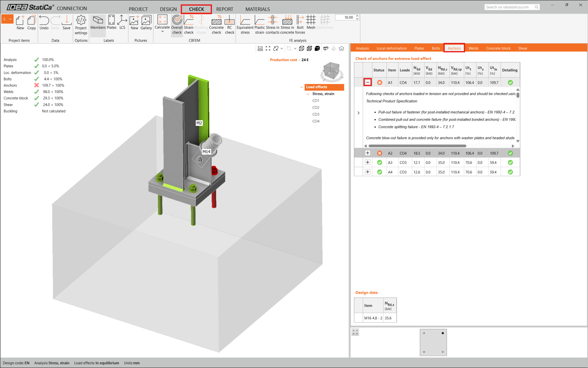
Task: Click the measure dimension ruler icon
Action: (260, 48)
